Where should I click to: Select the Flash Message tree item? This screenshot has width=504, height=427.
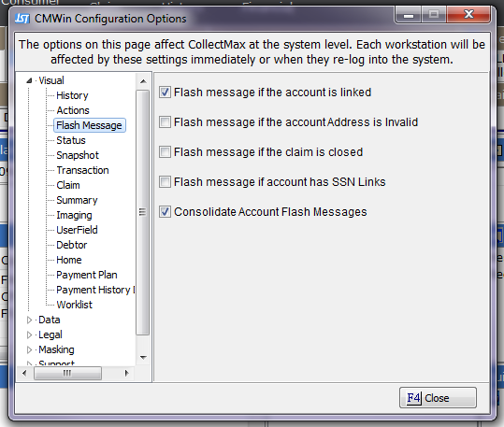click(89, 125)
